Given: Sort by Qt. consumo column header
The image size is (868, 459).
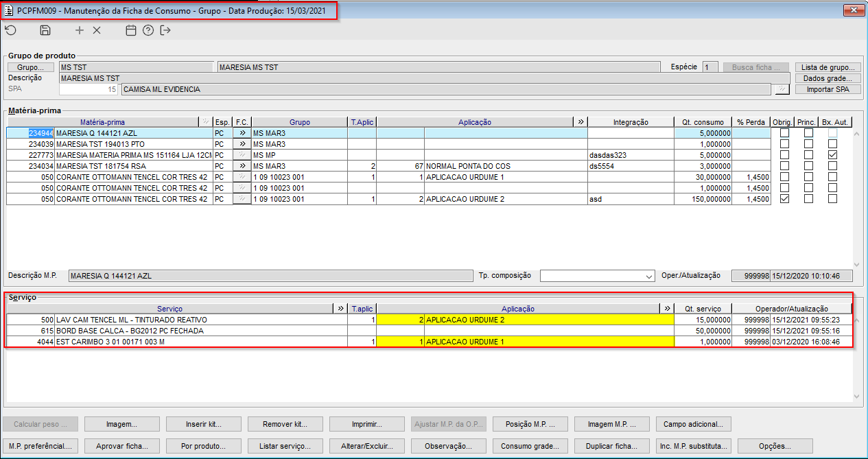Looking at the screenshot, I should (703, 122).
